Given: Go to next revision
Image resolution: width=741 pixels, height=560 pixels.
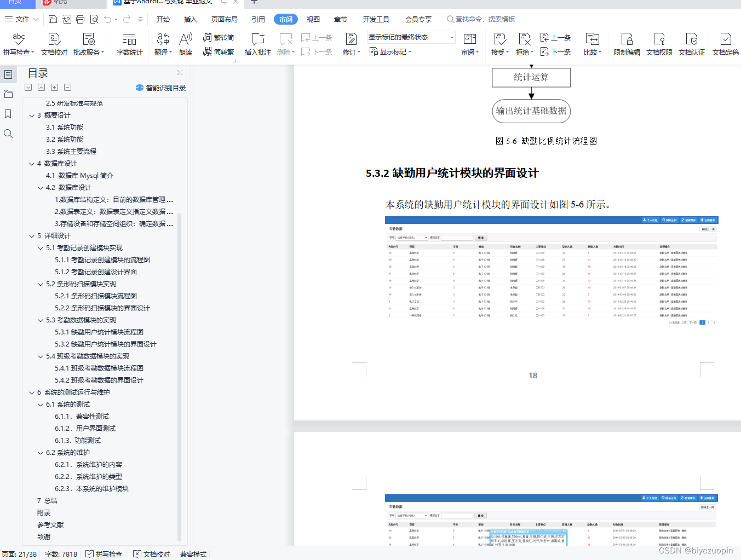Looking at the screenshot, I should [555, 52].
